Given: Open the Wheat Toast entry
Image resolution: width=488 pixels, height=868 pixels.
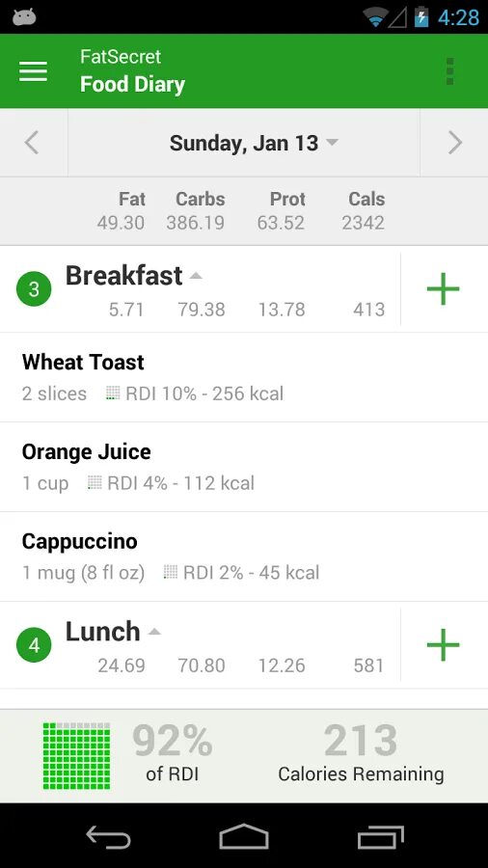Looking at the screenshot, I should [x=244, y=377].
